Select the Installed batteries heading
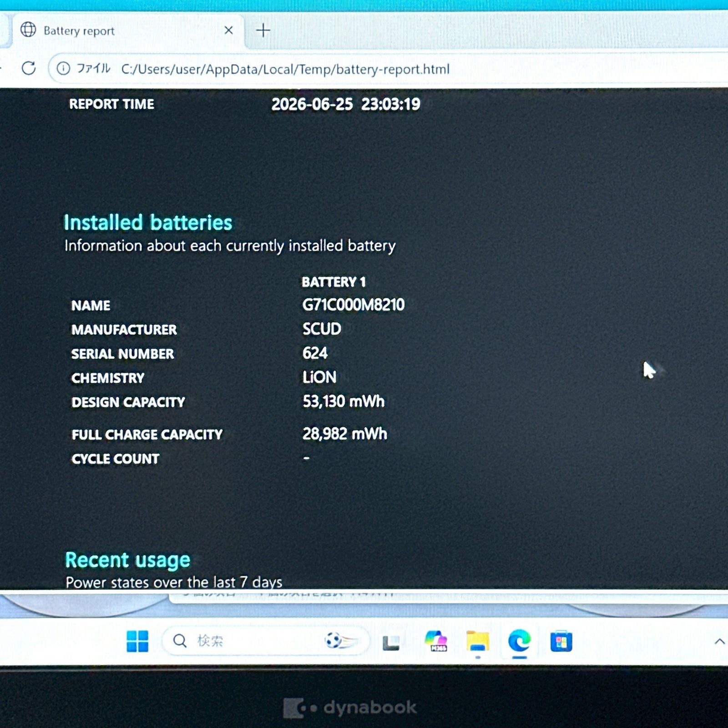 pos(148,222)
